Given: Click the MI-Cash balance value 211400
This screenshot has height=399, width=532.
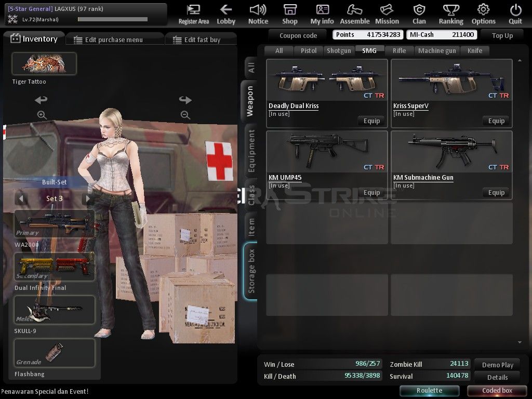Looking at the screenshot, I should tap(463, 35).
